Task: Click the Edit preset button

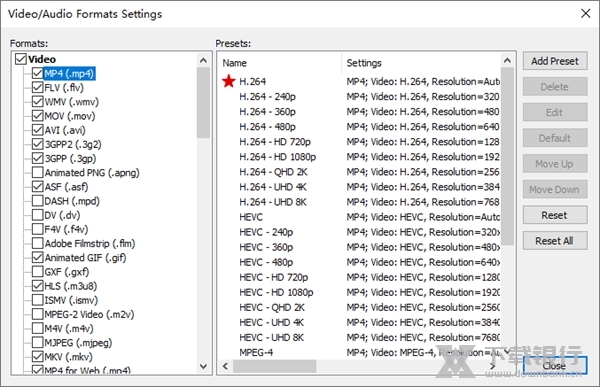Action: pyautogui.click(x=555, y=112)
